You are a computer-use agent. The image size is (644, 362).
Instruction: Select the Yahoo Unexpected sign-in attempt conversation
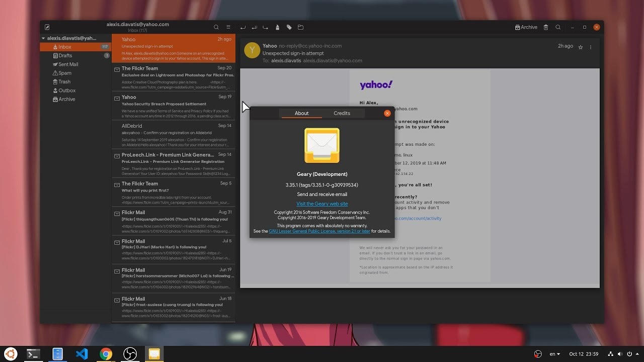click(x=173, y=48)
